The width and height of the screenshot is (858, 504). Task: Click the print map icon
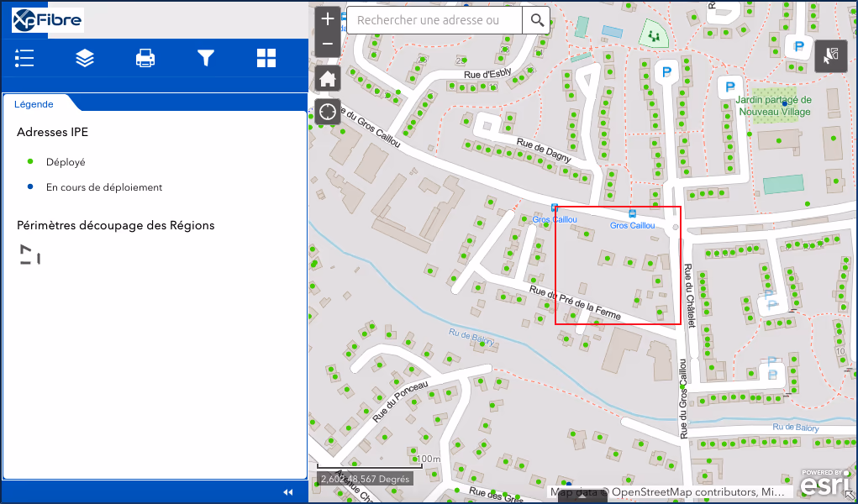coord(145,58)
